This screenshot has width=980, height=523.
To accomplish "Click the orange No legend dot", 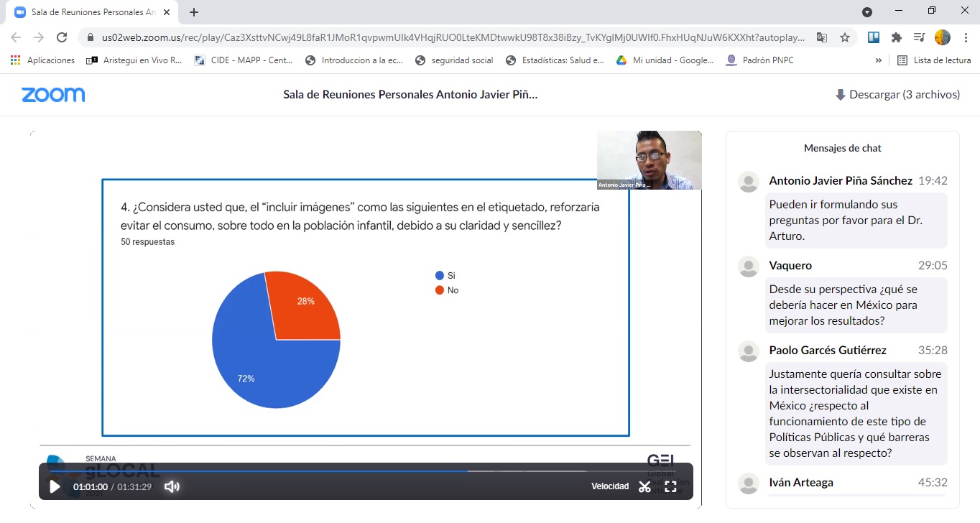I will tap(440, 290).
